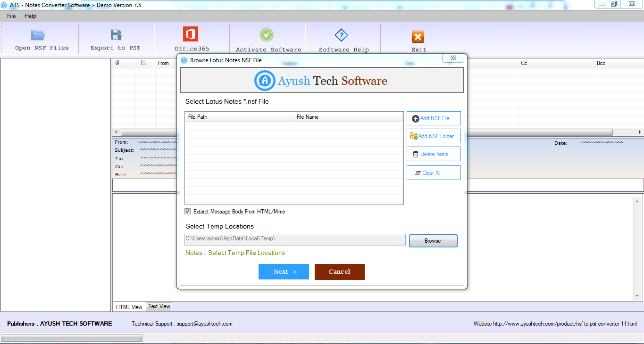Open the Help menu
Viewport: 644px width, 344px height.
coord(30,16)
